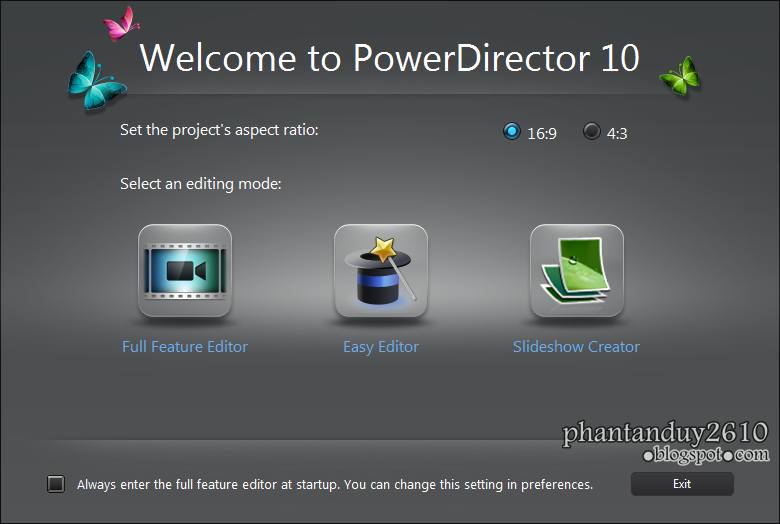
Task: Choose the 4:3 aspect ratio radio button
Action: click(x=591, y=131)
